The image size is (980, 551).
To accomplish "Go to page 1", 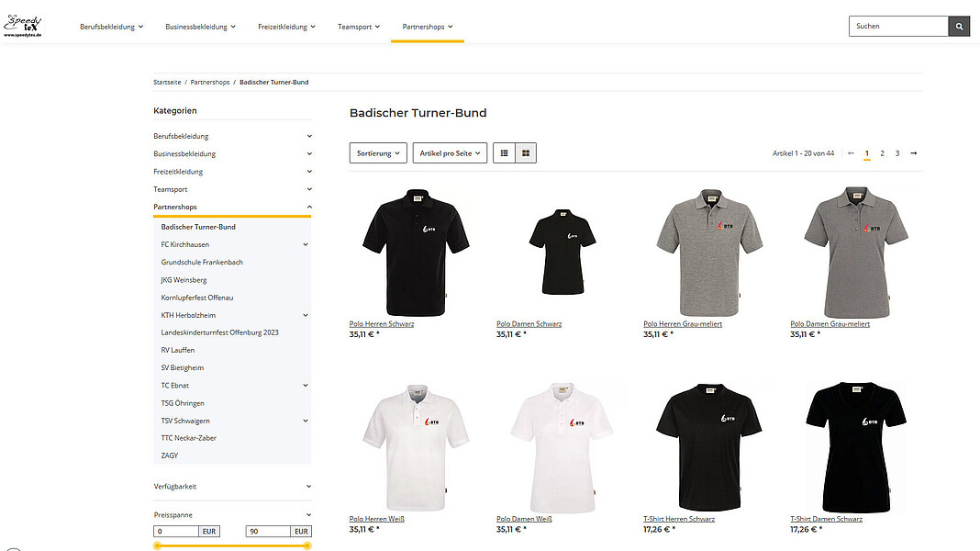I will [867, 153].
